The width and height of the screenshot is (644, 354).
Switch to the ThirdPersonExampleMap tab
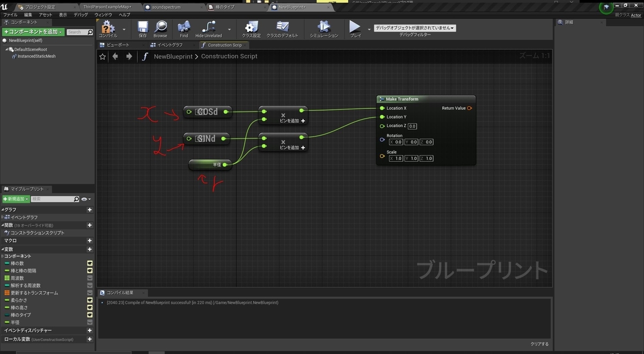(107, 7)
